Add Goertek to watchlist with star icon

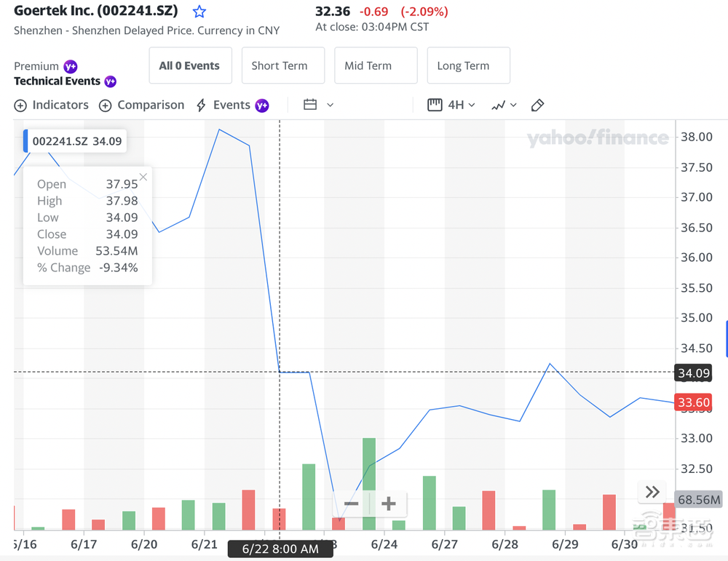[x=199, y=12]
